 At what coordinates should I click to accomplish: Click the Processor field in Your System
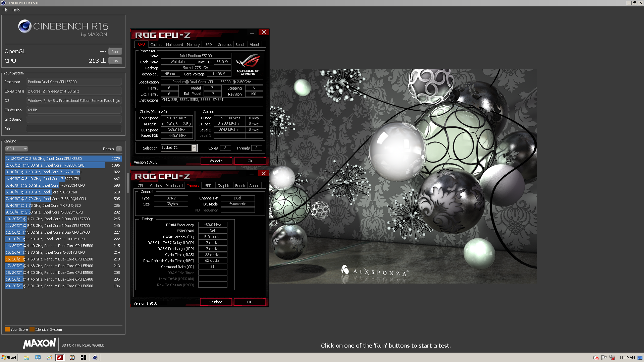(74, 82)
